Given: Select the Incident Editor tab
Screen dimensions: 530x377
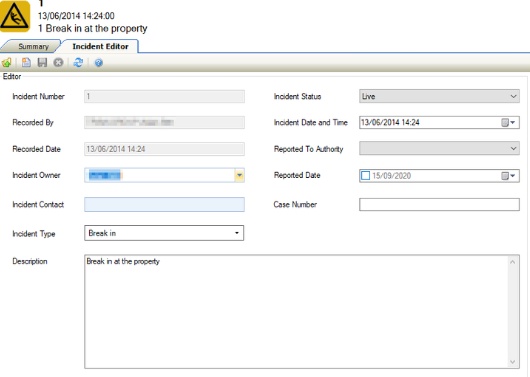Looking at the screenshot, I should tap(100, 46).
